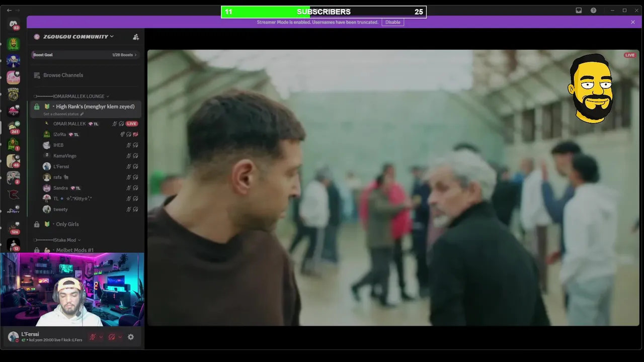
Task: Click the lock icon beside Only Girls
Action: click(37, 224)
